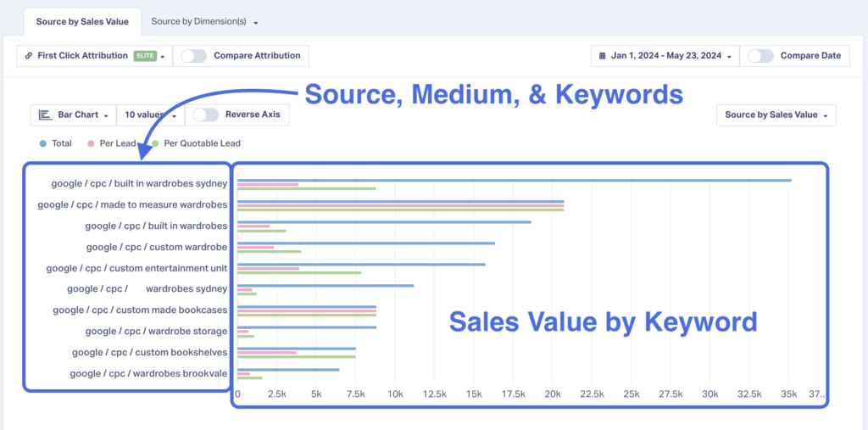Screen dimensions: 868x430
Task: Open the date range dropdown arrow
Action: point(730,57)
